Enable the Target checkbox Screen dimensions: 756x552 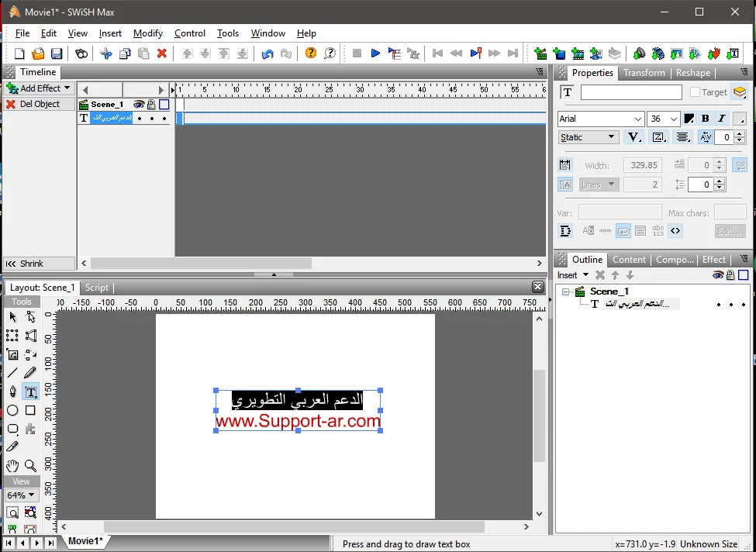tap(695, 92)
